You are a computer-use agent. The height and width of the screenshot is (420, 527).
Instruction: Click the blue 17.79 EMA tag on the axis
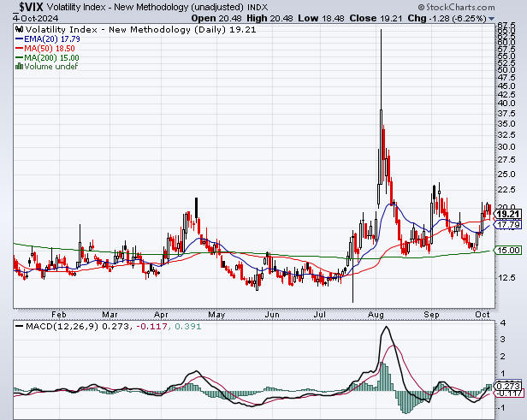(507, 224)
